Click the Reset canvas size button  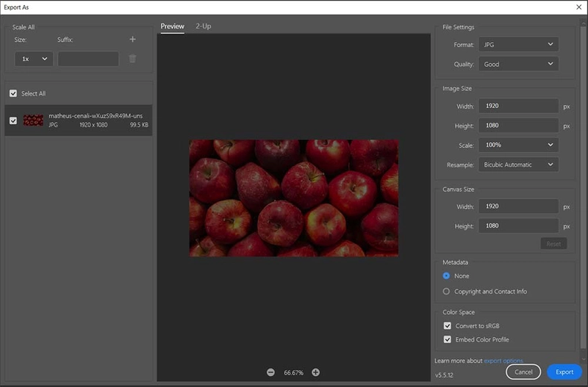pyautogui.click(x=553, y=244)
